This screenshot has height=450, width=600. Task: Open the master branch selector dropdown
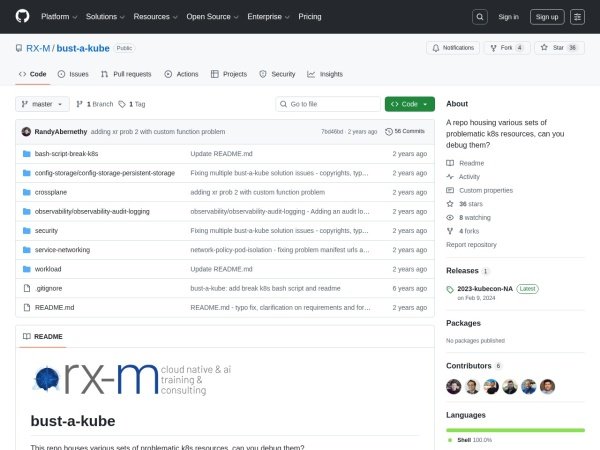pos(42,104)
